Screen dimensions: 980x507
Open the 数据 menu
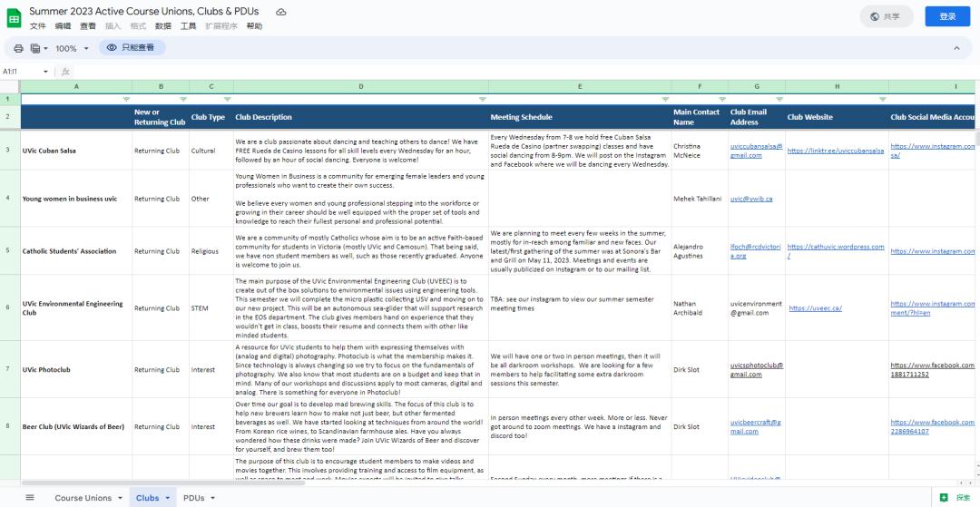(163, 26)
